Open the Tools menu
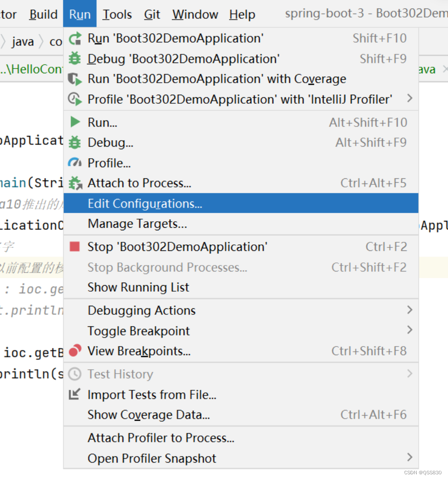 pyautogui.click(x=117, y=14)
